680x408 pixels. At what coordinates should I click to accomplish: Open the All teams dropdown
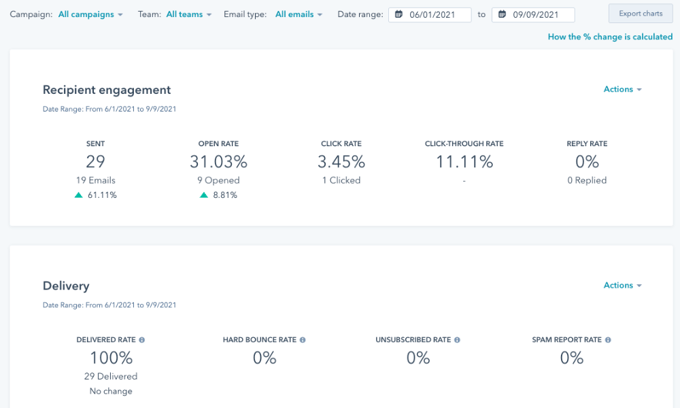(x=189, y=14)
